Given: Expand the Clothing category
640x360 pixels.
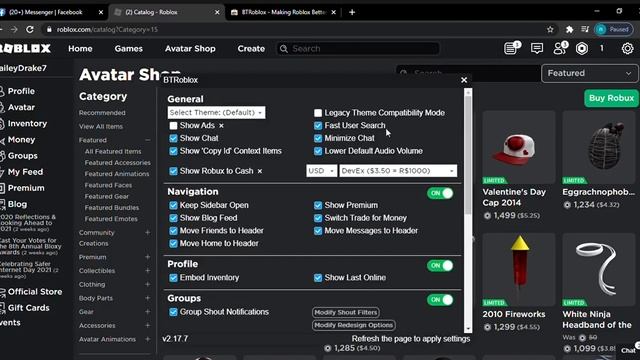Looking at the screenshot, I should point(148,284).
